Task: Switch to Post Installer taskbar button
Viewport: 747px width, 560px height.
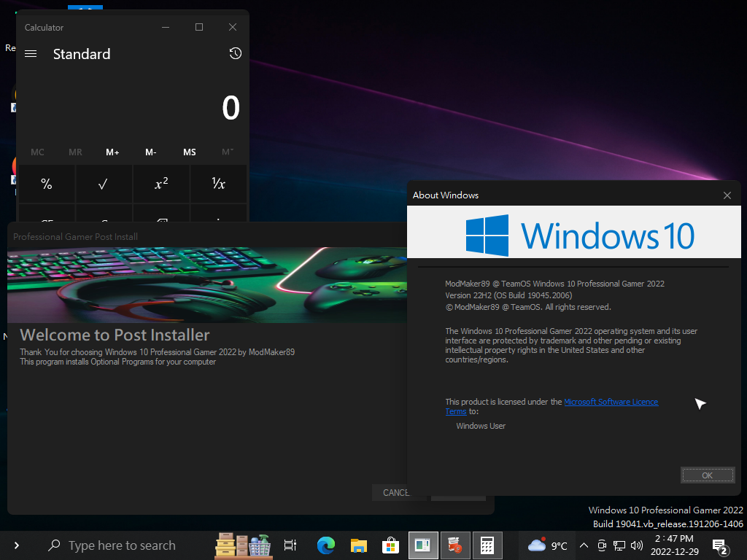Action: (455, 545)
